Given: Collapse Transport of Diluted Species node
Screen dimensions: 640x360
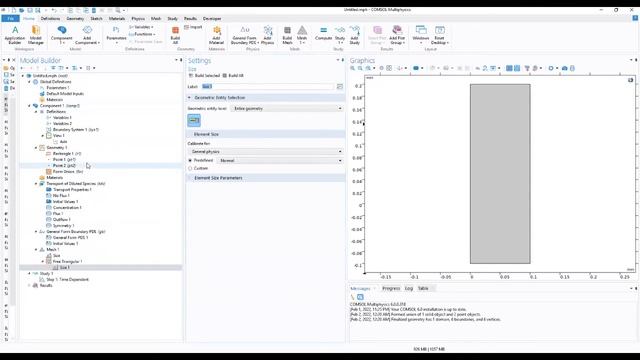Looking at the screenshot, I should click(x=36, y=184).
